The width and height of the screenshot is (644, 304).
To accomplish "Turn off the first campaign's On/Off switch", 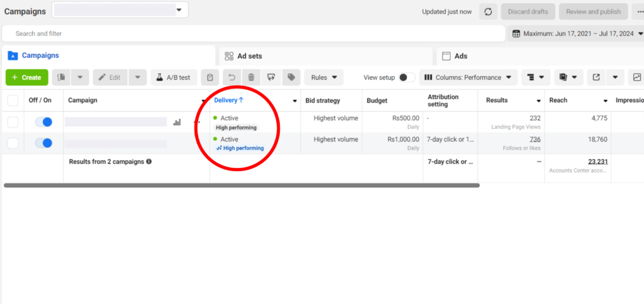I will coord(43,122).
